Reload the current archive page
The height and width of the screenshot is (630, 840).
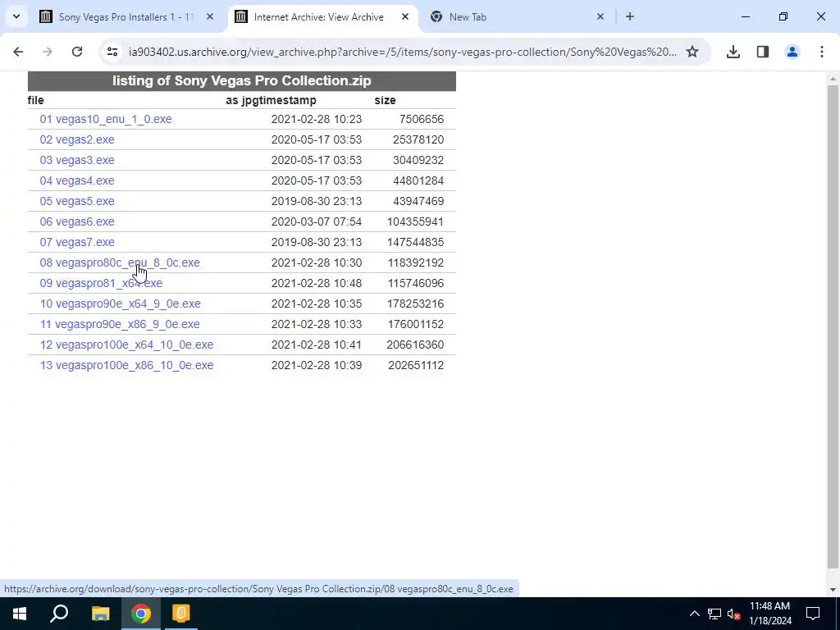77,52
